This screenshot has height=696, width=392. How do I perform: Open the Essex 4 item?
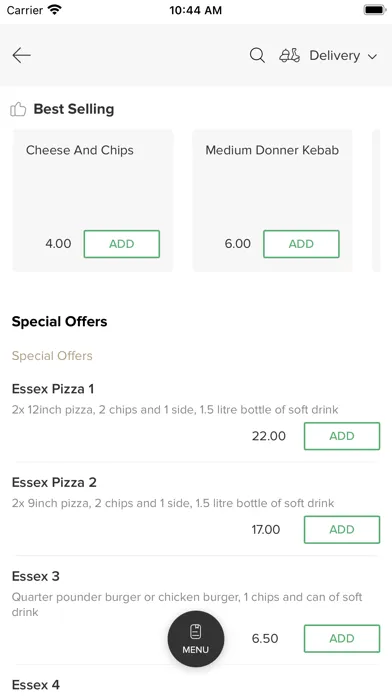click(36, 684)
